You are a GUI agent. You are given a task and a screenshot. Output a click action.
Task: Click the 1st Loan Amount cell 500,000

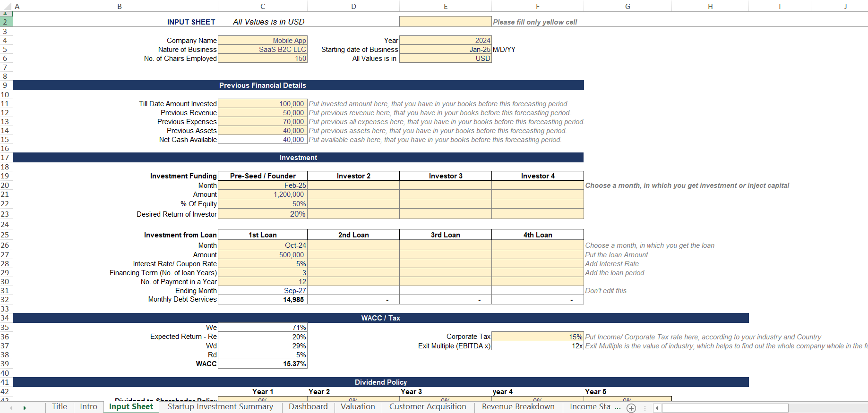[x=263, y=255]
